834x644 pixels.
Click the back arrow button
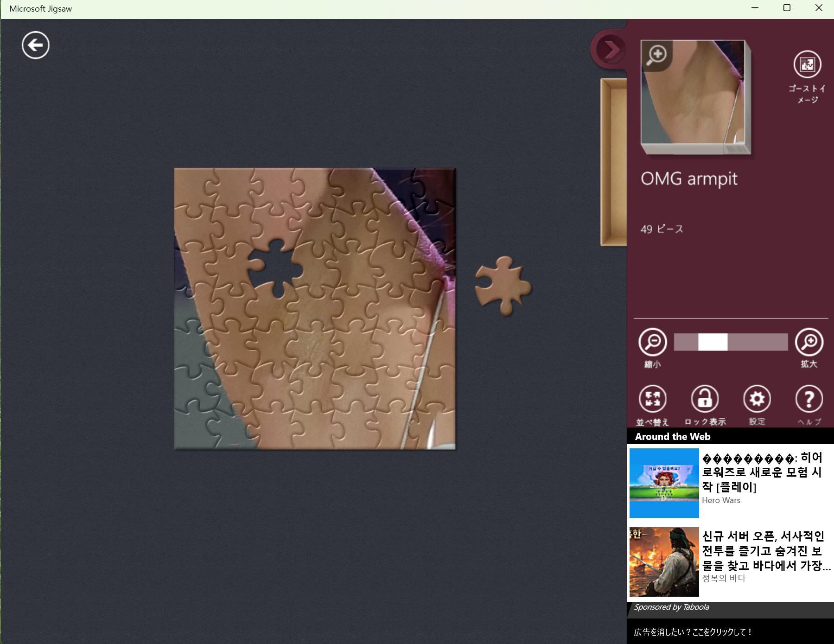[x=36, y=45]
